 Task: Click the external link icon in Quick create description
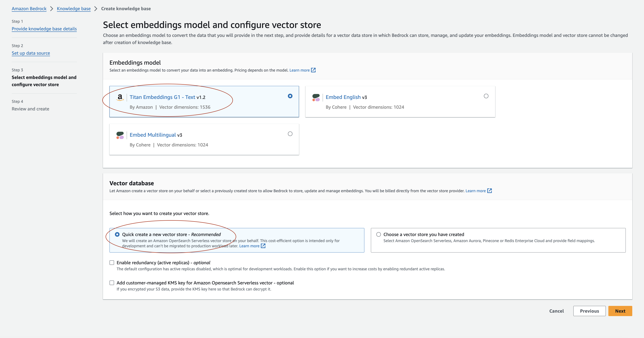pos(263,246)
